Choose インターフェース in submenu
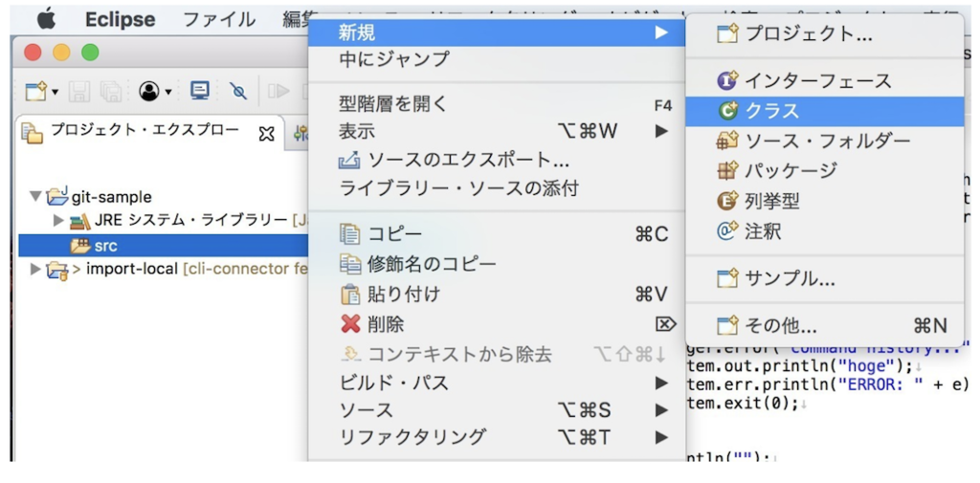 click(x=825, y=80)
